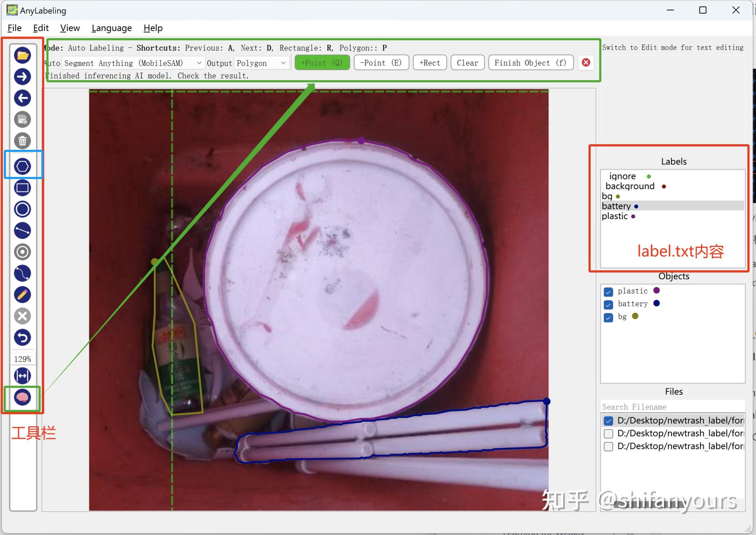Image resolution: width=756 pixels, height=535 pixels.
Task: Activate the edit polygons pencil tool
Action: (x=23, y=295)
